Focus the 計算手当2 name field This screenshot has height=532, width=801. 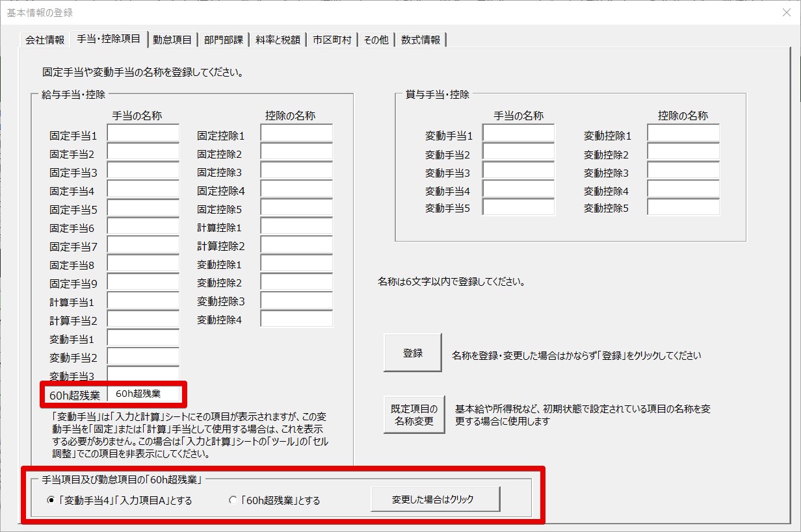tap(143, 319)
